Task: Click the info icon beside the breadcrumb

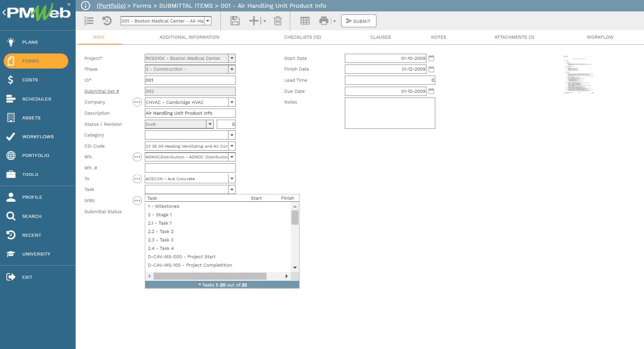Action: (86, 5)
